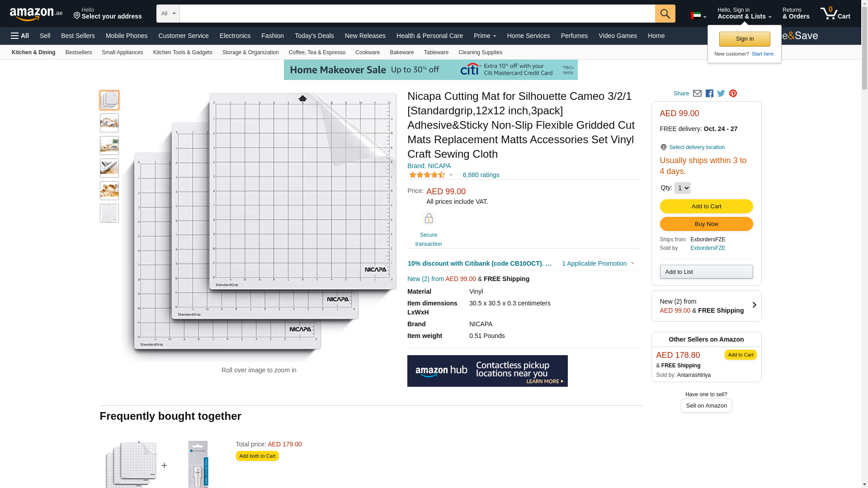The width and height of the screenshot is (868, 488).
Task: Open the All hamburger menu
Action: pyautogui.click(x=20, y=36)
